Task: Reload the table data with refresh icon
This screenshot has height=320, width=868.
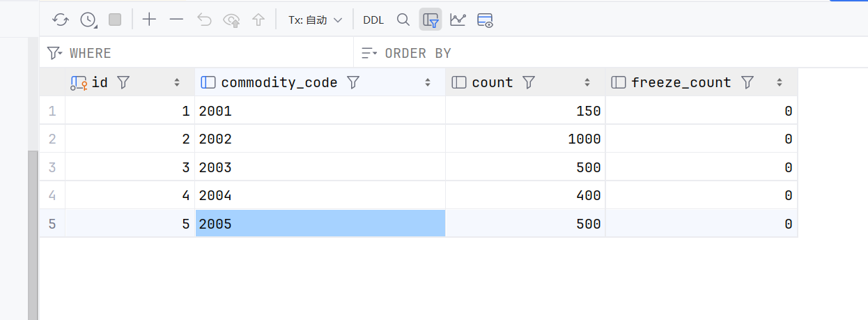Action: (61, 20)
